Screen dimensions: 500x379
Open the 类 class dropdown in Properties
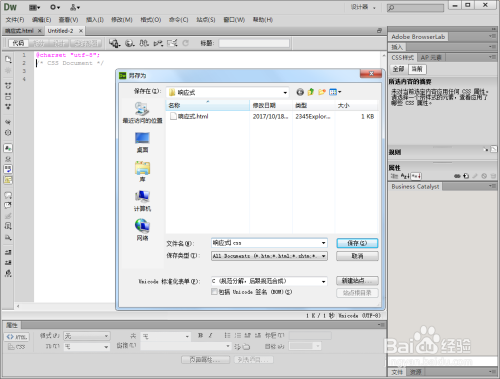pyautogui.click(x=166, y=336)
